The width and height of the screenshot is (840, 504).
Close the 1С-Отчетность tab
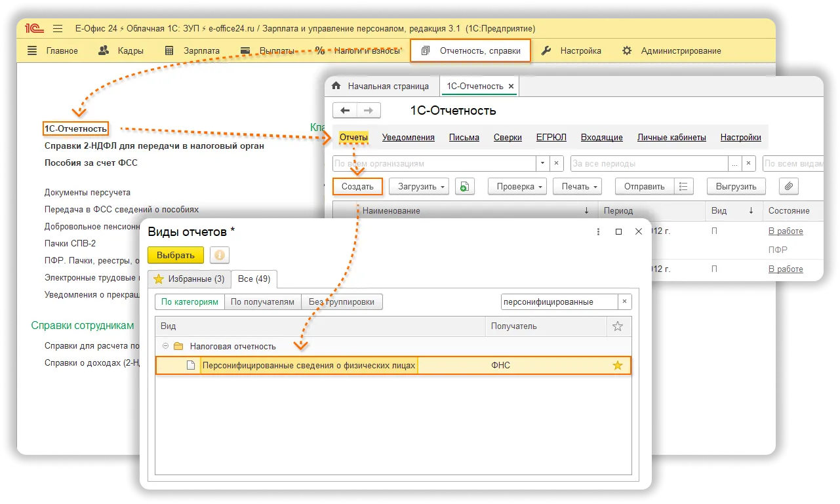point(511,86)
